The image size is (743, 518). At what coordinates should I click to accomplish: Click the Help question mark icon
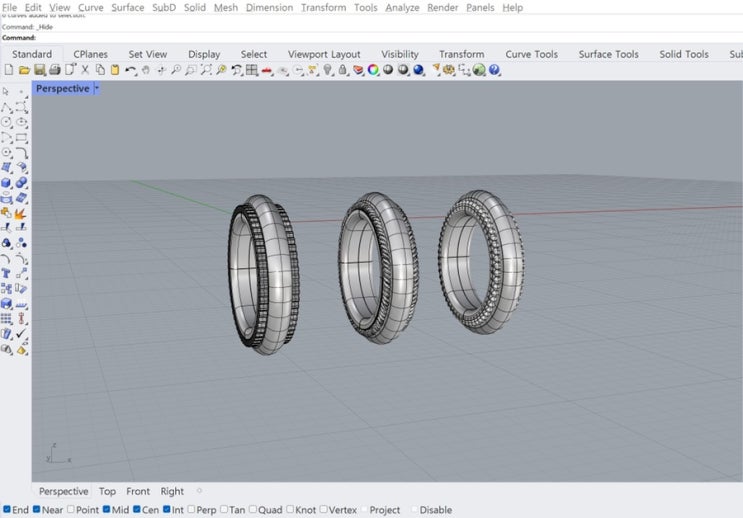click(495, 70)
